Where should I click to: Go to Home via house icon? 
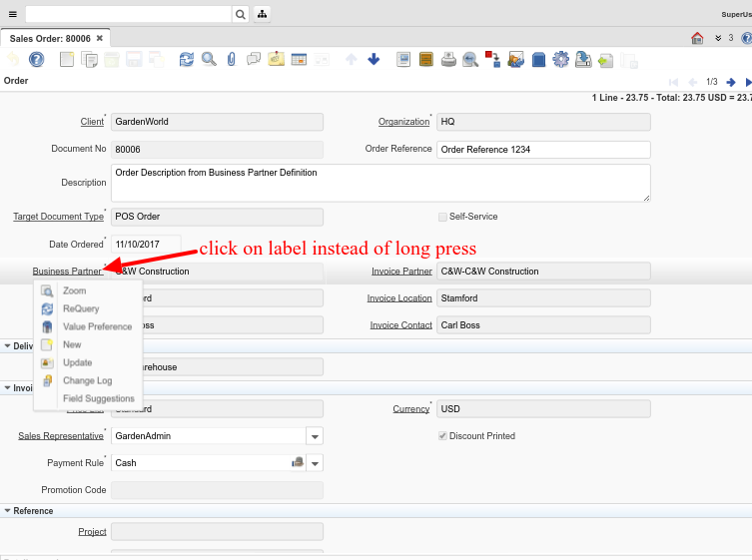[697, 38]
